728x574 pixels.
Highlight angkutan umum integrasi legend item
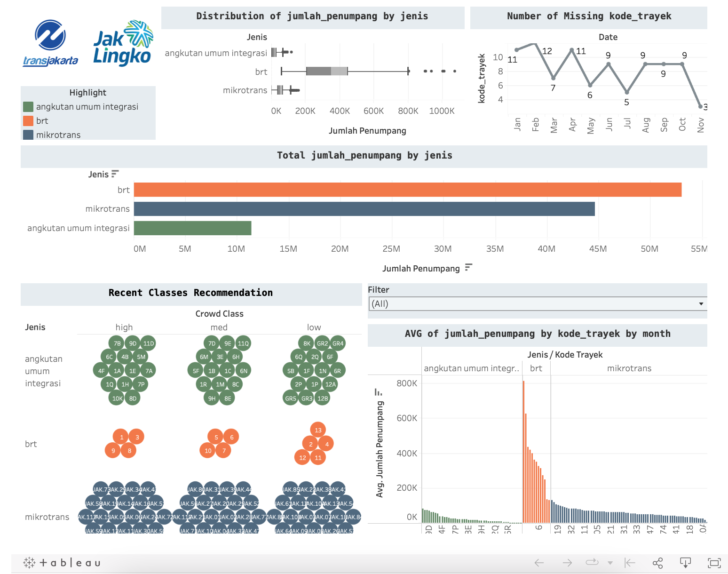tap(81, 107)
